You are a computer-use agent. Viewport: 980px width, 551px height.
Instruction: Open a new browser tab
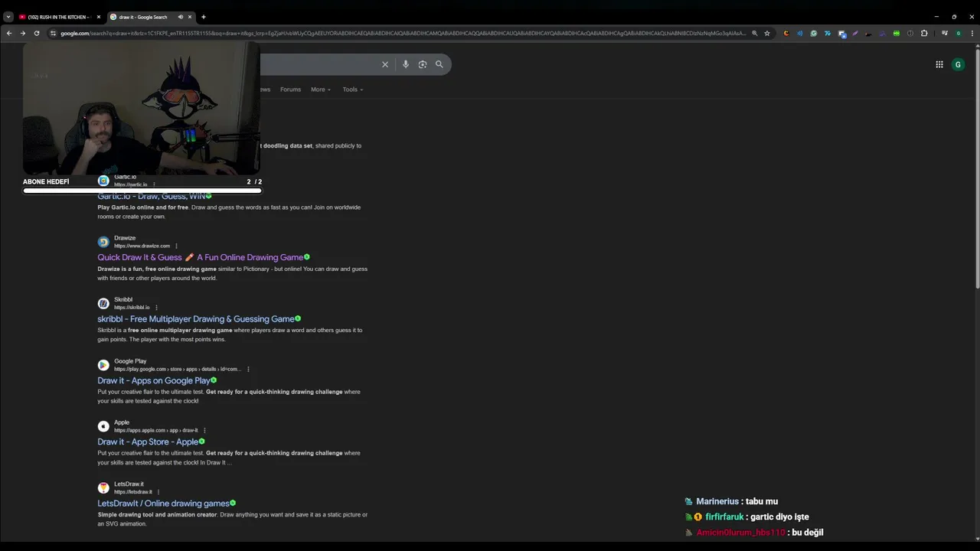coord(203,17)
